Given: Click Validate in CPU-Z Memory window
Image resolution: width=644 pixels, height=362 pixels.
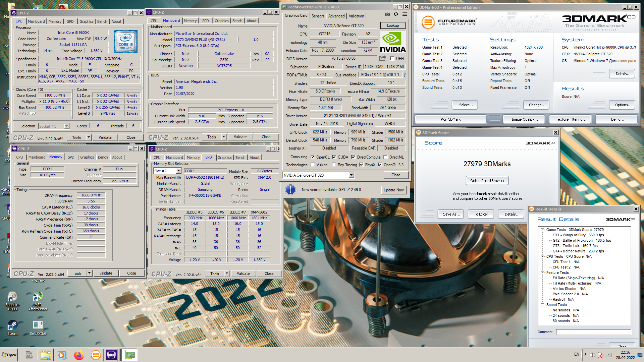Looking at the screenshot, I should click(106, 273).
